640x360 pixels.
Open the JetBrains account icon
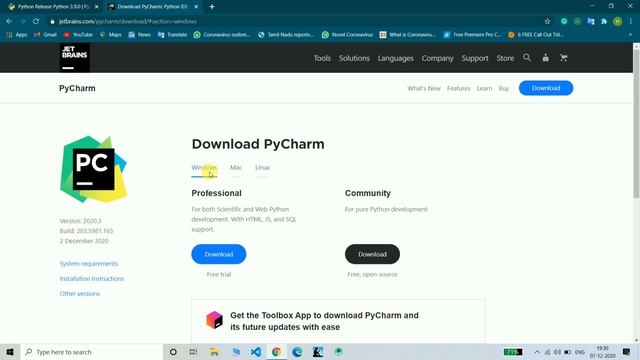point(545,58)
